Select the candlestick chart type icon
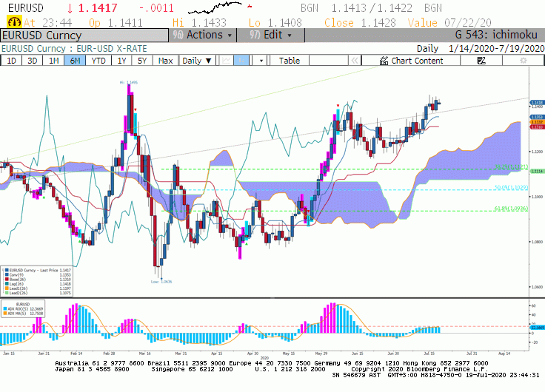Image resolution: width=545 pixels, height=392 pixels. coord(241,61)
